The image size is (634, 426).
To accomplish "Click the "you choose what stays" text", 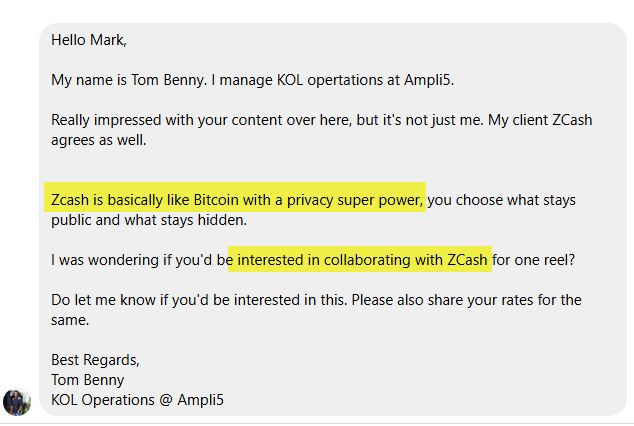I will [x=503, y=200].
